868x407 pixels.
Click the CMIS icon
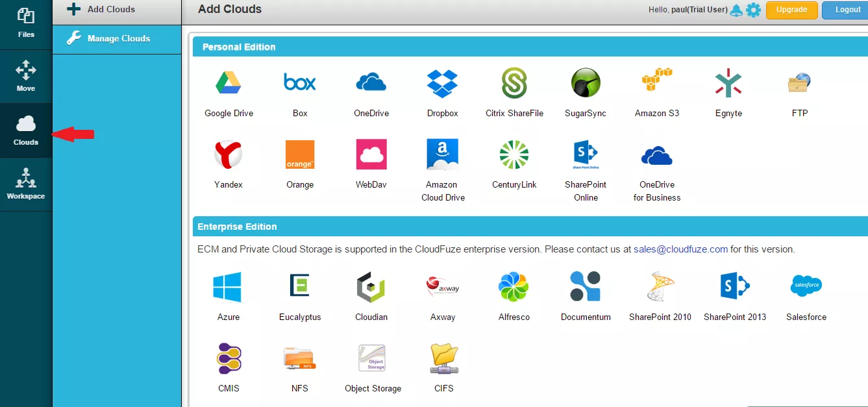tap(229, 358)
